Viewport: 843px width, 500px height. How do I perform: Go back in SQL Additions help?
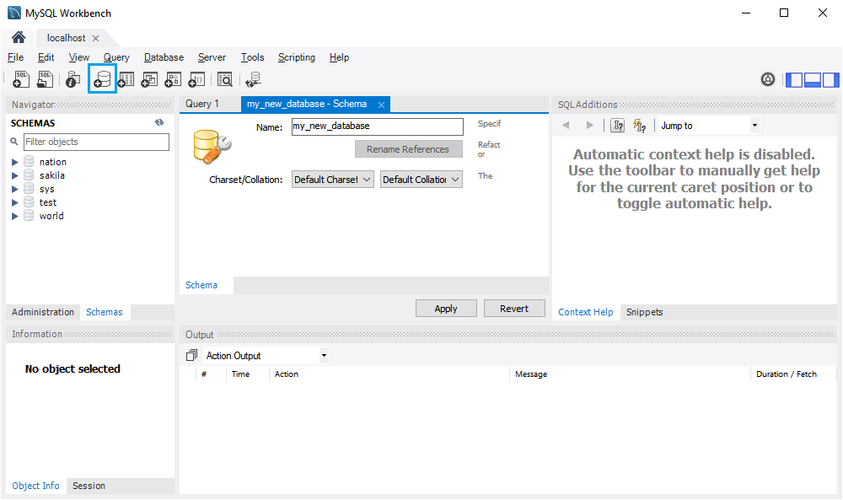click(x=566, y=125)
